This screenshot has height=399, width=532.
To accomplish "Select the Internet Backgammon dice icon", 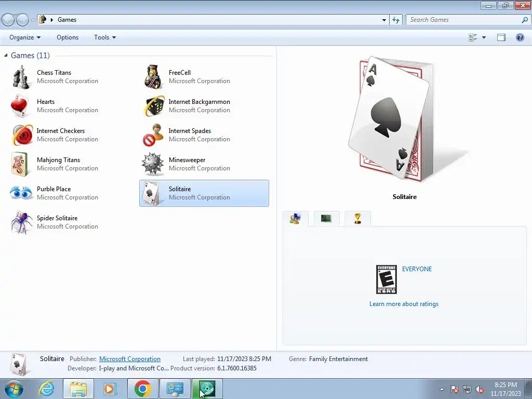I will click(x=153, y=106).
